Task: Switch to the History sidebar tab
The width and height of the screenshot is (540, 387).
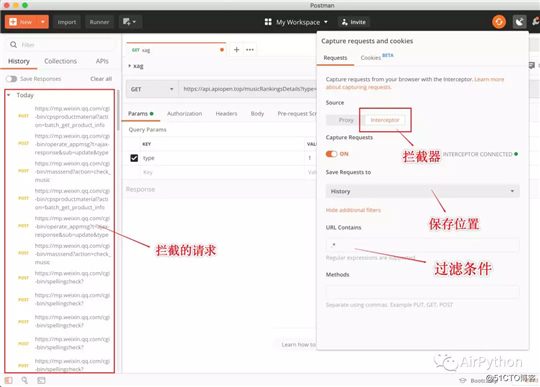Action: coord(19,61)
